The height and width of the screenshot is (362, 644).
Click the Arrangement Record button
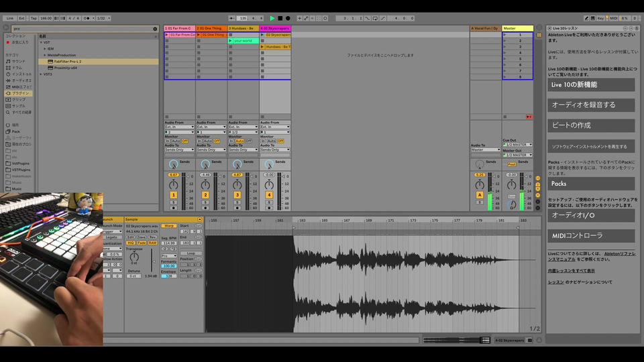[x=288, y=18]
